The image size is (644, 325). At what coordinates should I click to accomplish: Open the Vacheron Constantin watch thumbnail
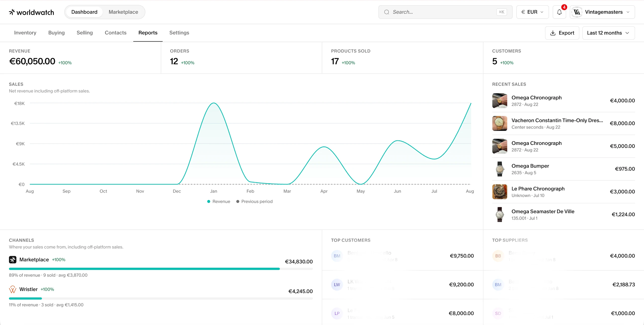click(500, 123)
